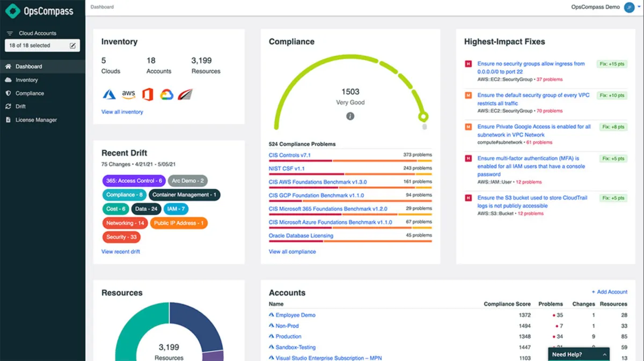644x361 pixels.
Task: Open CIS Microsoft Azure Foundations Benchmark v1.1.0
Action: pyautogui.click(x=331, y=222)
